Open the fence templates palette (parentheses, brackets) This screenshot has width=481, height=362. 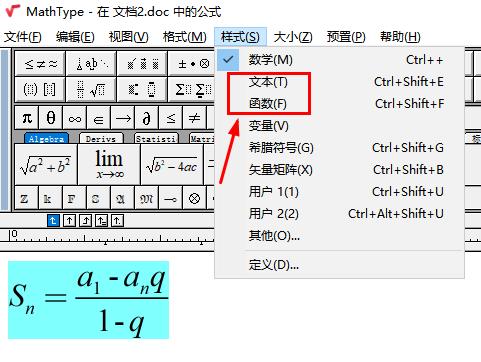(x=40, y=89)
